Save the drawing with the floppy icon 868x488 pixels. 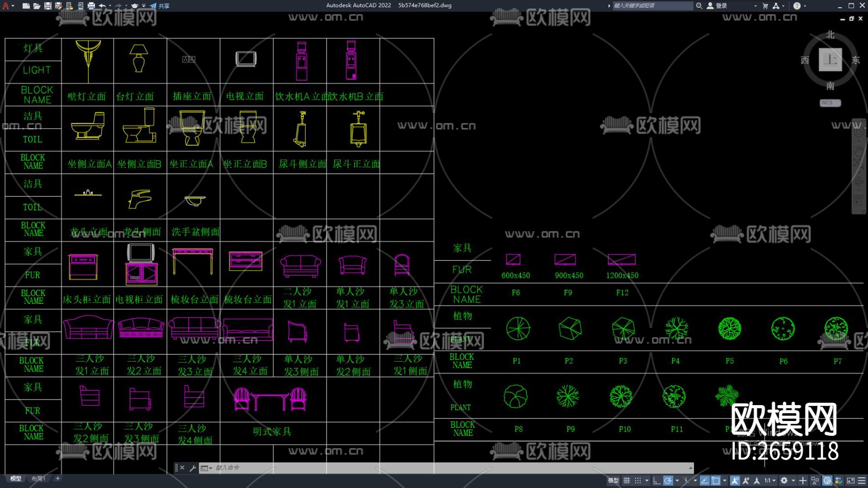[x=48, y=6]
